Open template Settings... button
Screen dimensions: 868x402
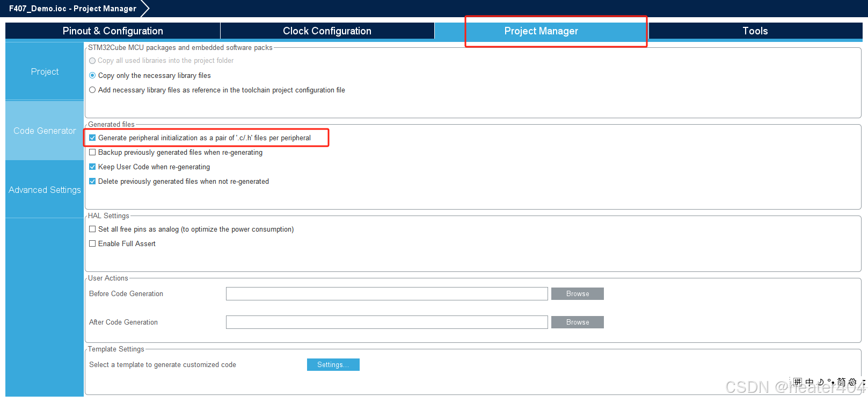333,365
